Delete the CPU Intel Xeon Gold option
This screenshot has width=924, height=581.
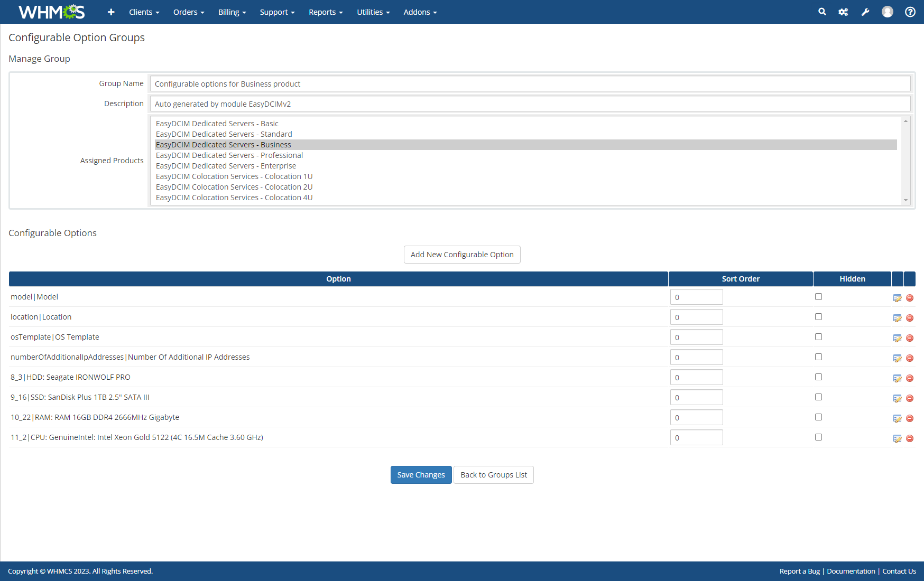click(910, 438)
